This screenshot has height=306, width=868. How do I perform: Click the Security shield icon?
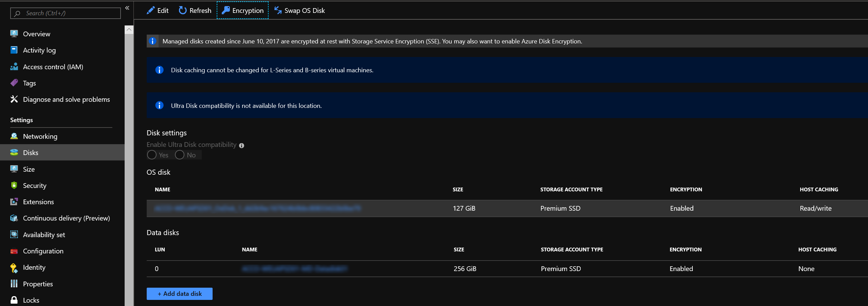14,186
